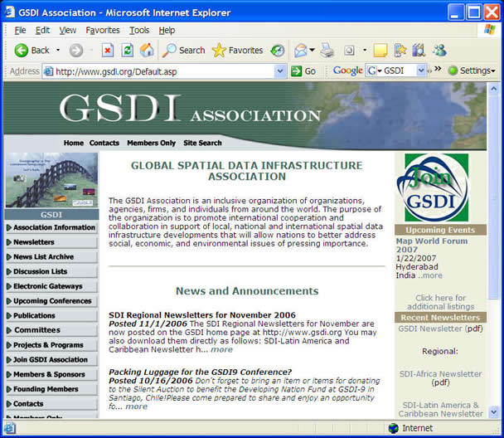
Task: Open the Mail dropdown arrow
Action: (312, 50)
